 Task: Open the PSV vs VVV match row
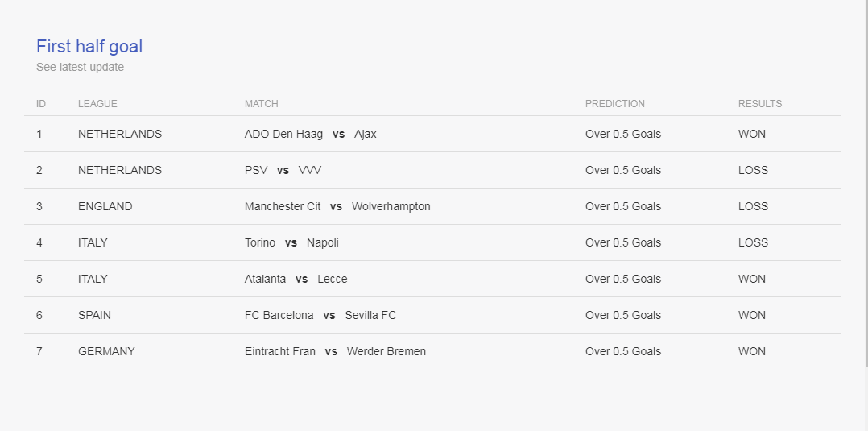tap(432, 170)
